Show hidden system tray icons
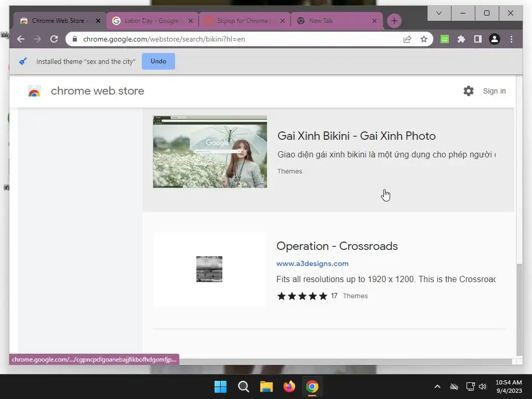The image size is (532, 399). click(437, 387)
